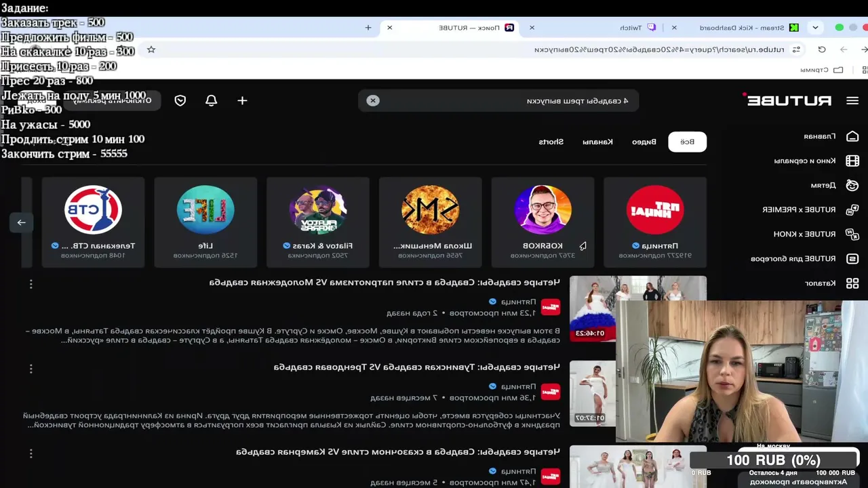The image size is (868, 488).
Task: Open the КОБЯКОВ channel card
Action: point(542,222)
